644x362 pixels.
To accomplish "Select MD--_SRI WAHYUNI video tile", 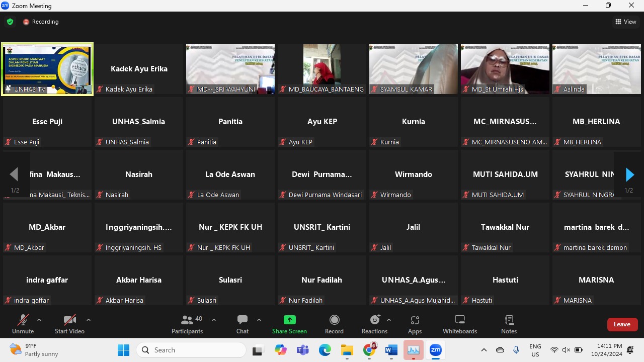I will point(230,69).
